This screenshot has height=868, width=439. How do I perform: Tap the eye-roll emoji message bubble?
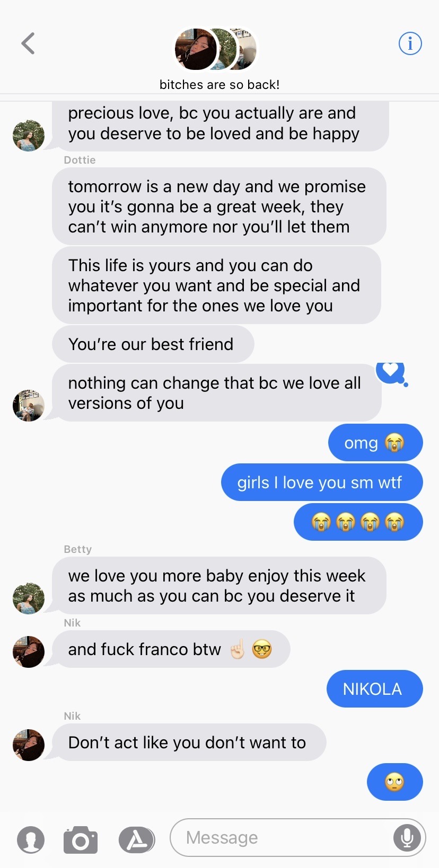click(x=394, y=782)
